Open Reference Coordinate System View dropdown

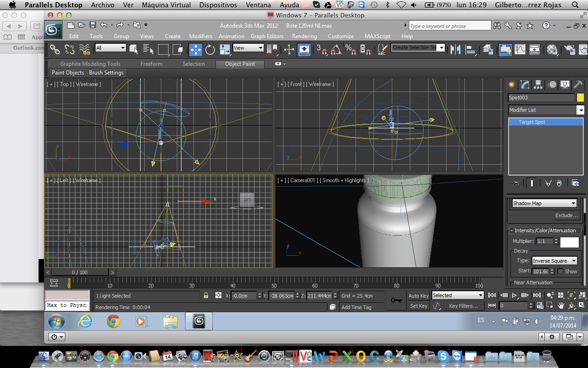point(249,48)
